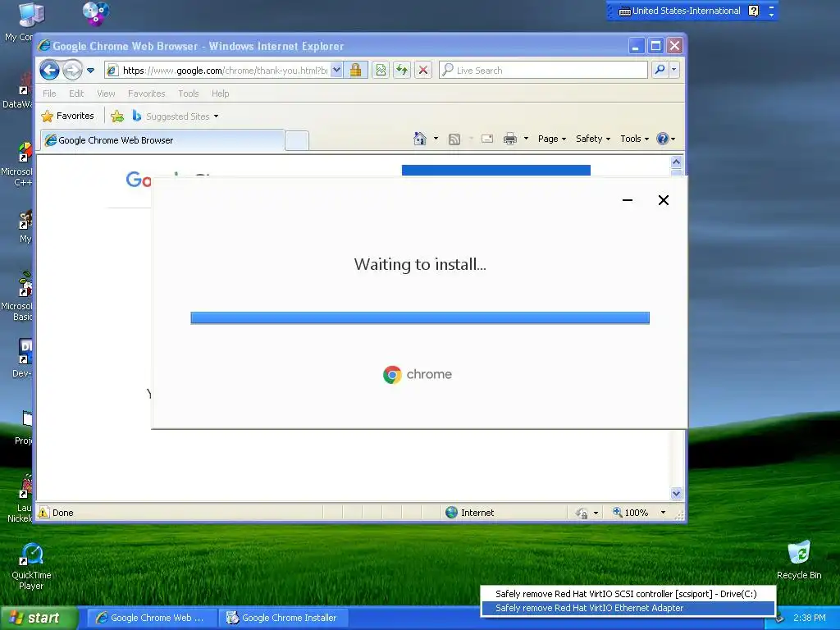The image size is (840, 630).
Task: Open the File menu
Action: (49, 94)
